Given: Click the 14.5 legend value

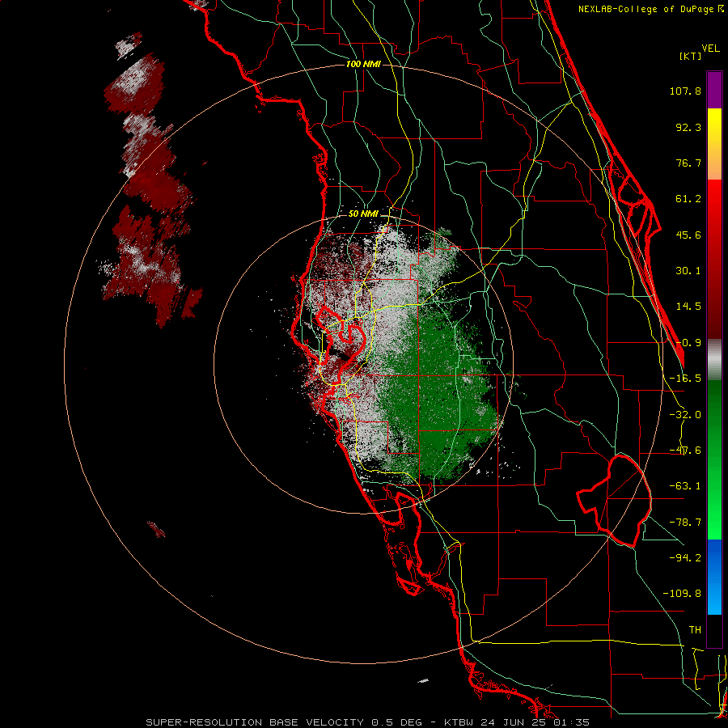Looking at the screenshot, I should pyautogui.click(x=688, y=307).
